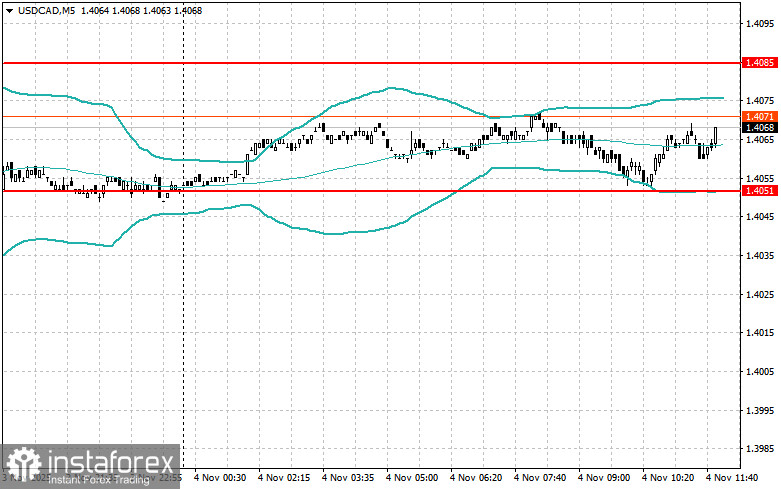This screenshot has width=781, height=489.
Task: Select the 1.4015 price axis value
Action: pyautogui.click(x=760, y=333)
